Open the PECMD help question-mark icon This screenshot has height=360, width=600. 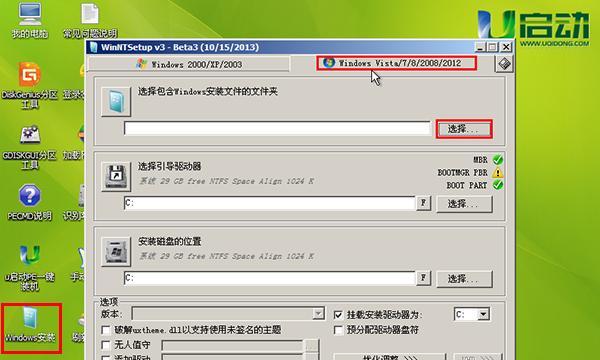(x=29, y=195)
